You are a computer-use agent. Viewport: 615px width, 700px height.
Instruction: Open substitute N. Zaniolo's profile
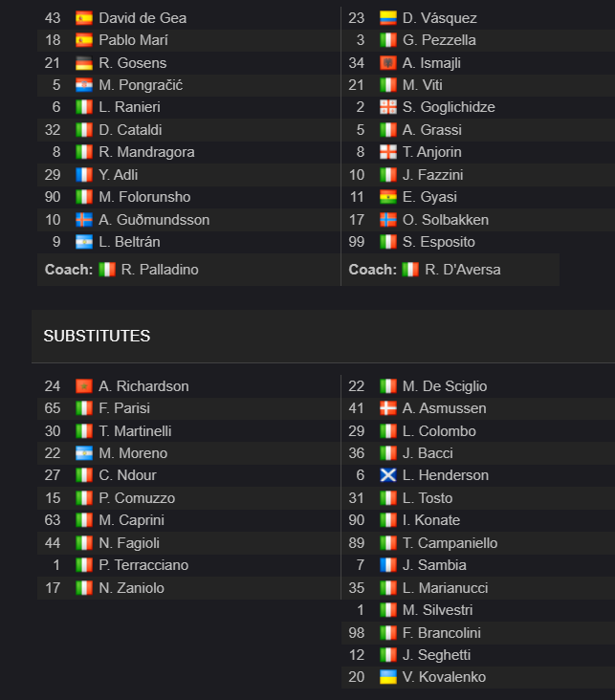point(131,588)
